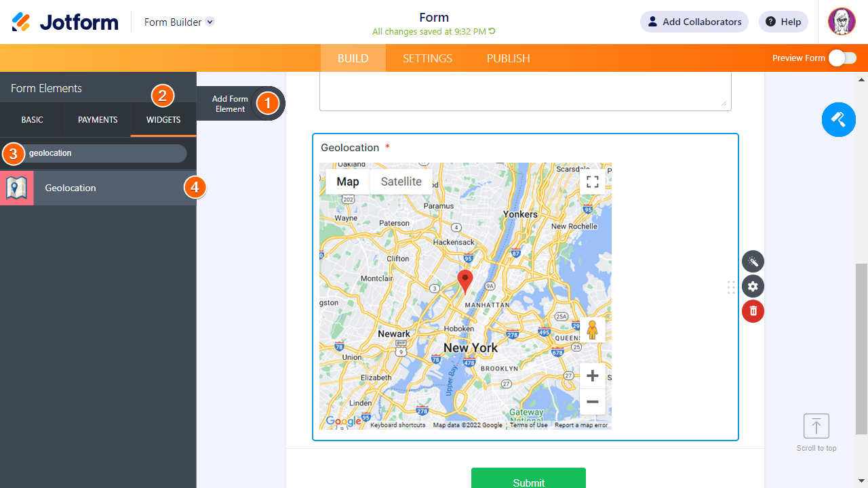
Task: Click the widget wand customize icon
Action: point(753,262)
